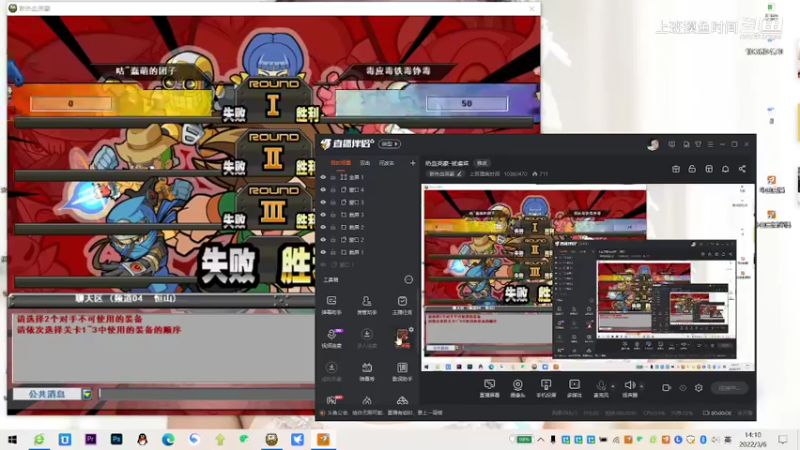800x450 pixels.
Task: Click the user avatar in the 直播伴侣 title bar
Action: pyautogui.click(x=653, y=144)
